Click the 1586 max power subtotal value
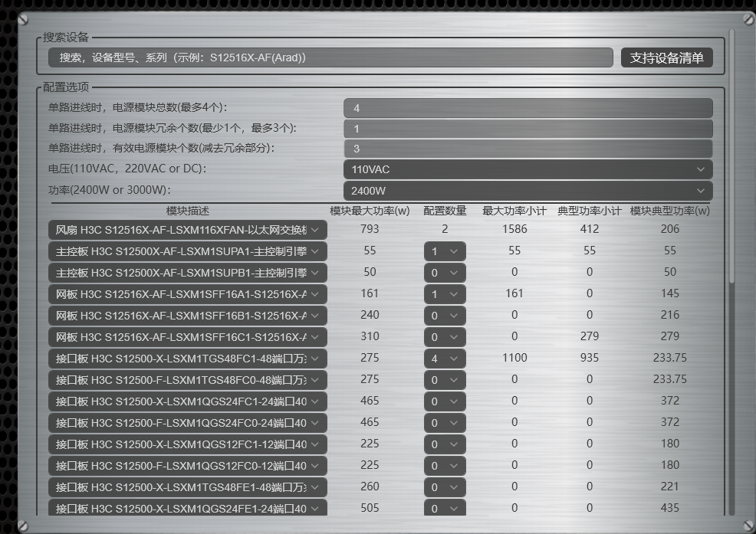The height and width of the screenshot is (534, 756). [514, 229]
